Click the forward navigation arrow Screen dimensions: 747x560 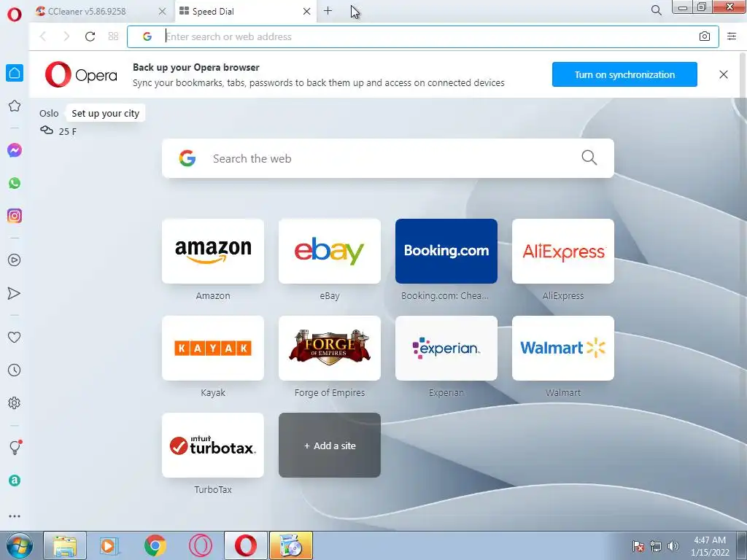click(x=66, y=36)
